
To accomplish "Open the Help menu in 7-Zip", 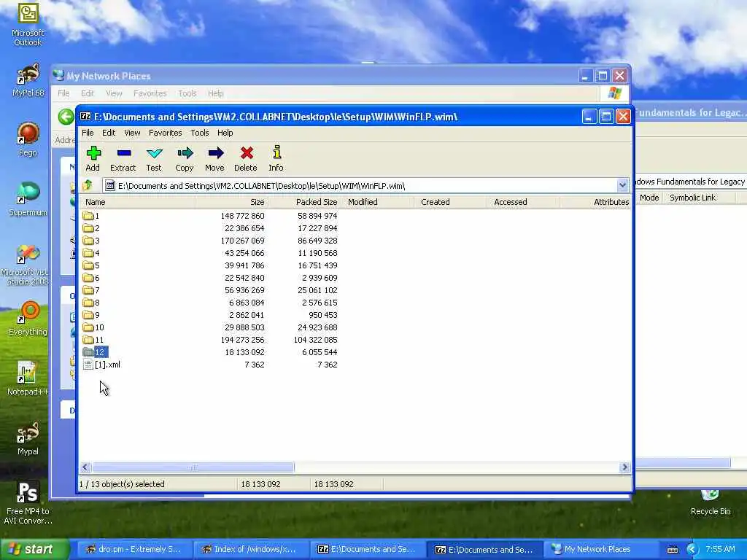I will [225, 133].
